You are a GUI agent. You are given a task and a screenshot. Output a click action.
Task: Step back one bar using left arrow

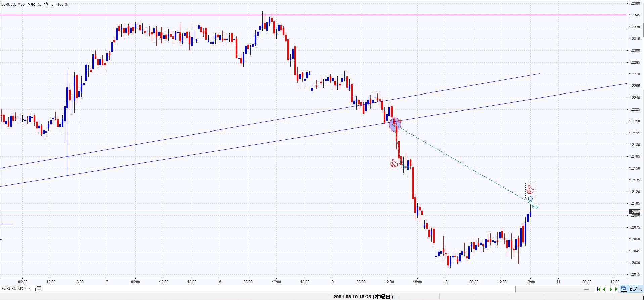tap(604, 289)
